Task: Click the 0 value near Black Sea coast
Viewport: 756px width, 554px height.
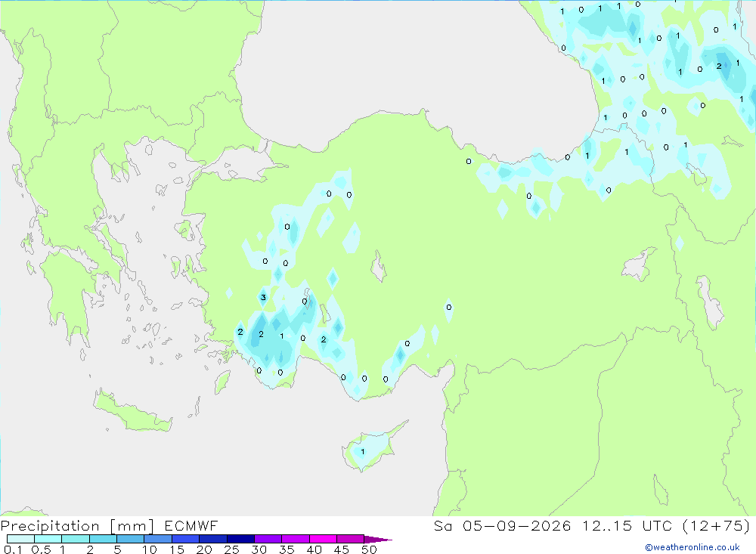Action: (x=469, y=161)
